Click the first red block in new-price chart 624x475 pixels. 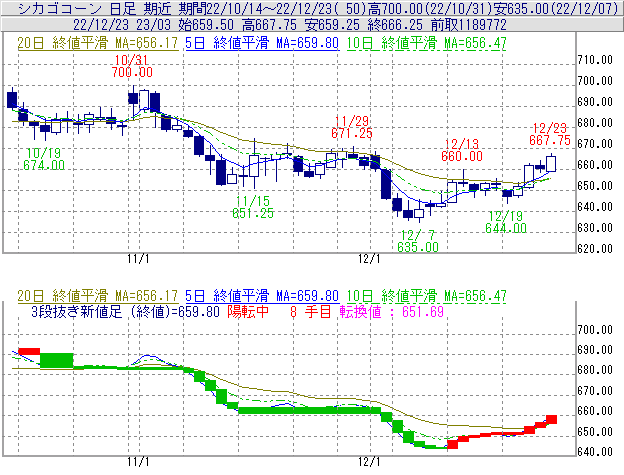[29, 351]
